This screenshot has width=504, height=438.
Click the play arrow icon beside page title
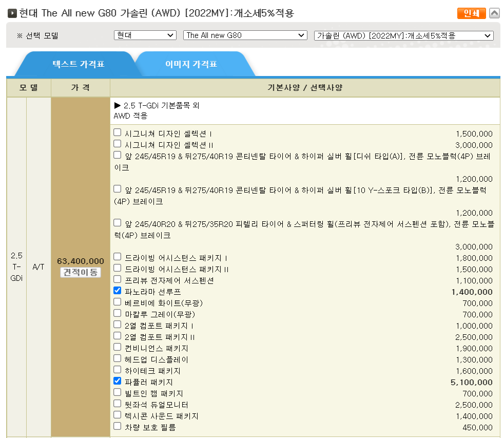click(12, 13)
